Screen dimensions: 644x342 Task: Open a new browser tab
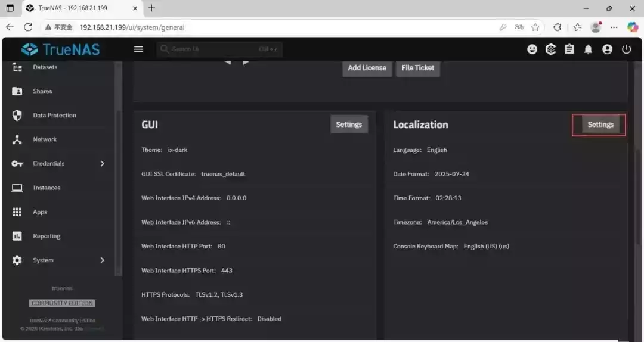tap(151, 8)
